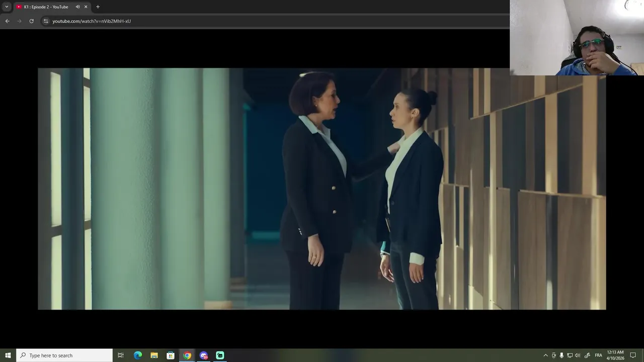Switch to Google Chrome in the taskbar
Viewport: 644px width, 362px height.
187,355
